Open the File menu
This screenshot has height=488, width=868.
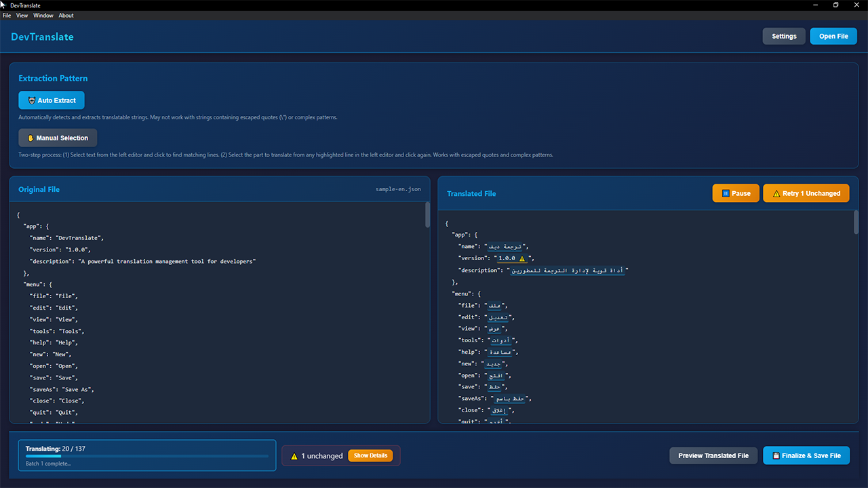7,16
